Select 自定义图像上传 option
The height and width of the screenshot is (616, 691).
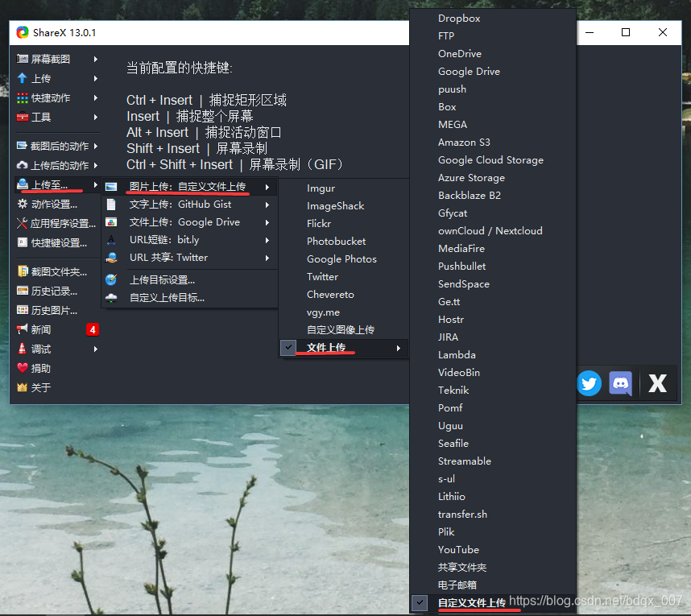(341, 329)
